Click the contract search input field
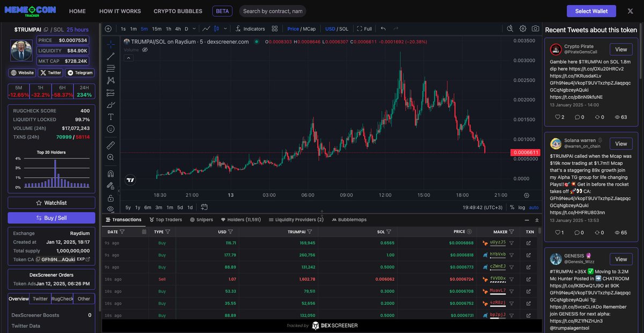Viewport: 644px width, 333px height. [x=272, y=11]
